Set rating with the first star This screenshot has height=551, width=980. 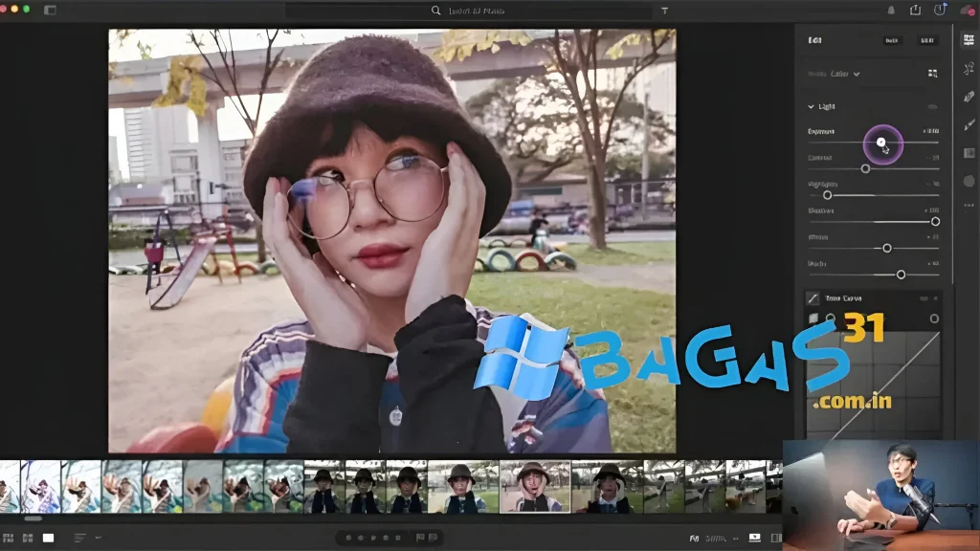tap(348, 538)
